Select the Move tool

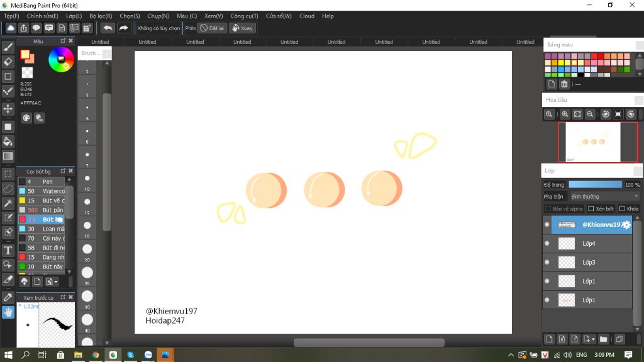pyautogui.click(x=8, y=109)
